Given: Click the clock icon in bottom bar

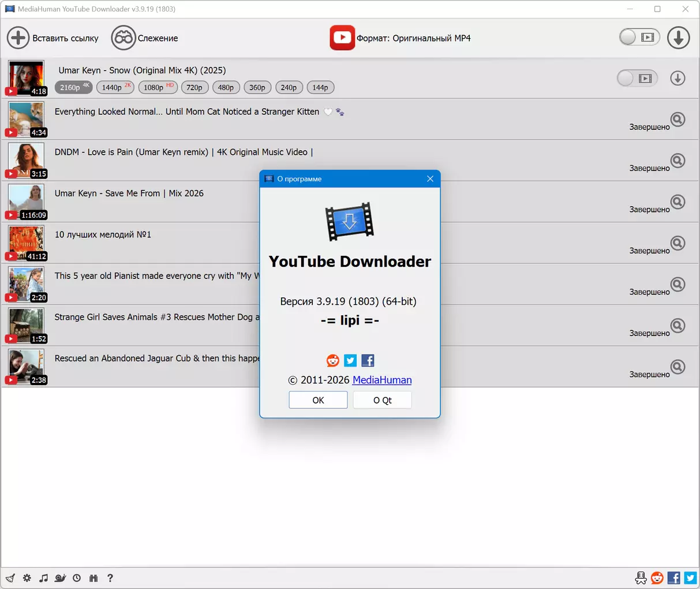Looking at the screenshot, I should pyautogui.click(x=77, y=578).
